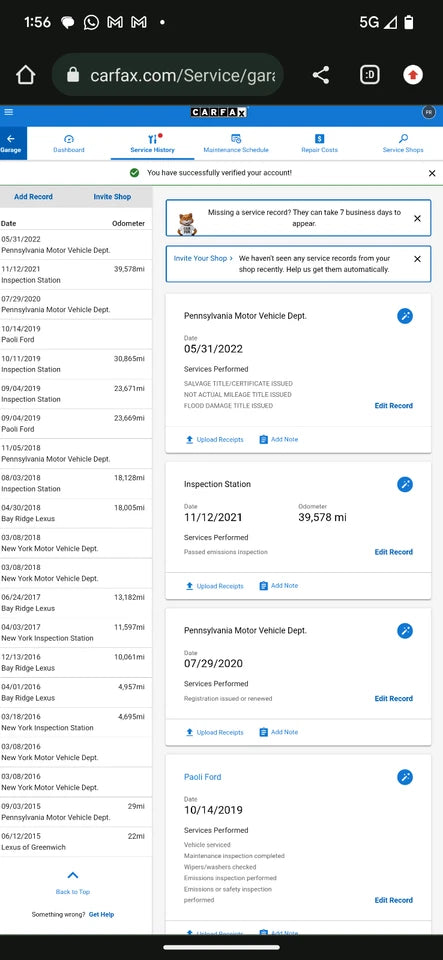
Task: Switch to the Maintenance Schedule tab
Action: pos(236,144)
